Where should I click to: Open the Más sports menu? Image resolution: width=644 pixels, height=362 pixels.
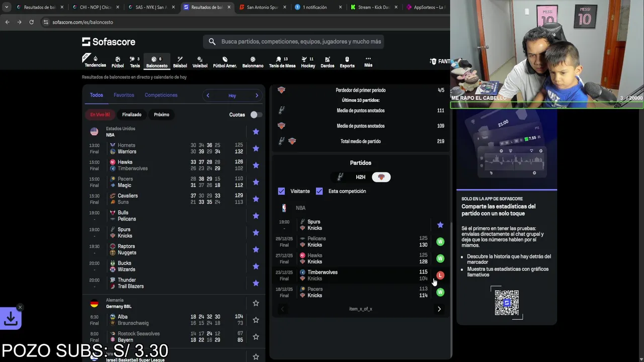pyautogui.click(x=368, y=62)
